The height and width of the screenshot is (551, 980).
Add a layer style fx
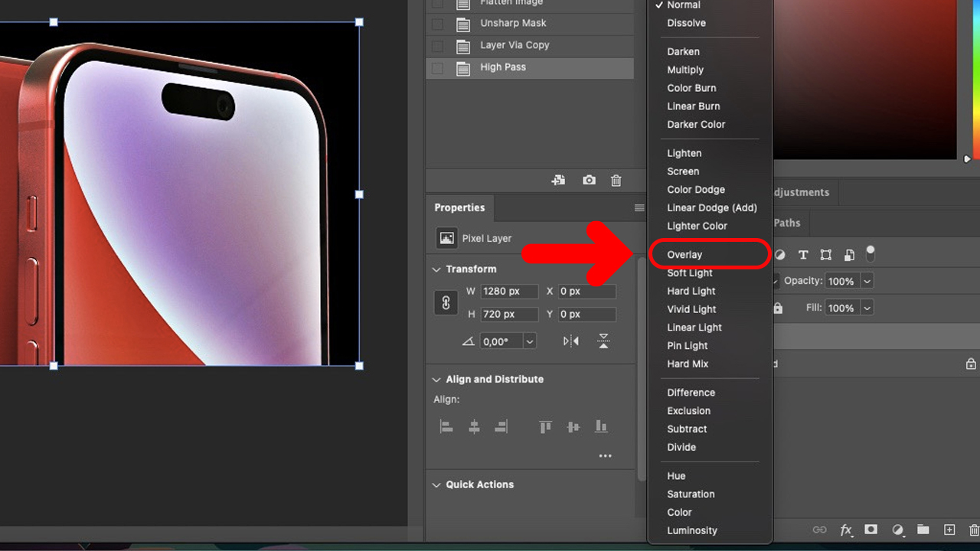pos(846,530)
